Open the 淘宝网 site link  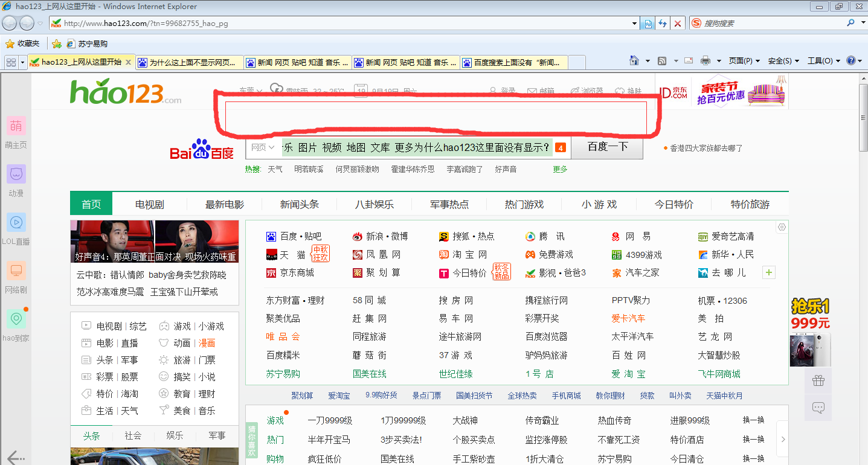pos(463,254)
